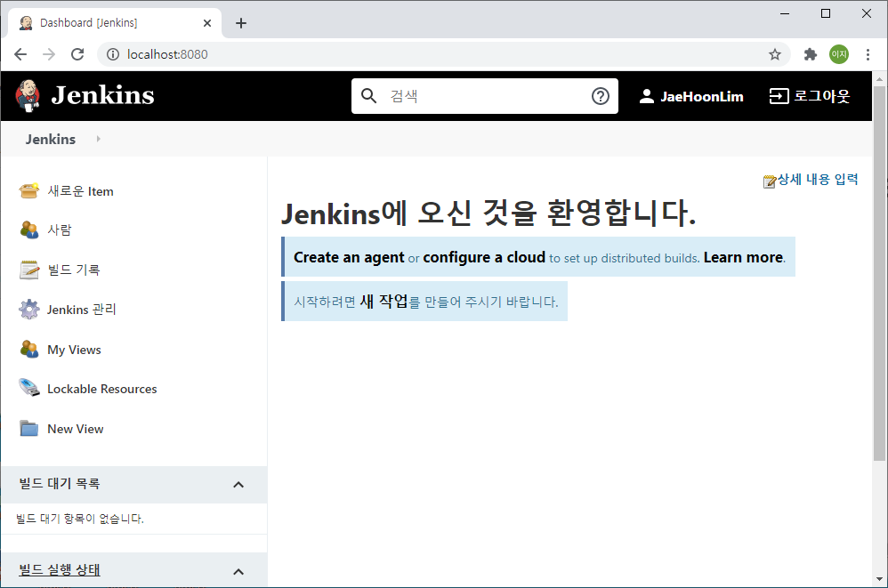Click the magnifier icon in search box
The width and height of the screenshot is (888, 588).
[x=368, y=96]
